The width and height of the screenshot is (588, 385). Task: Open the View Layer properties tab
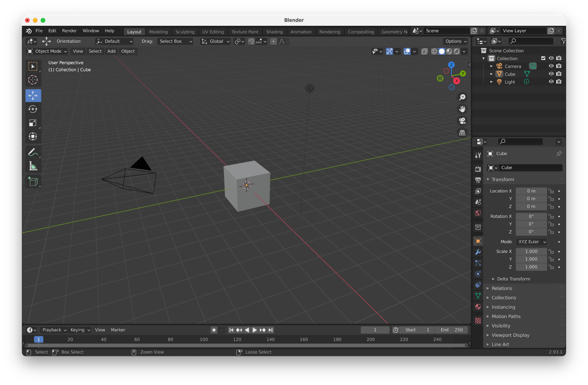pyautogui.click(x=478, y=191)
